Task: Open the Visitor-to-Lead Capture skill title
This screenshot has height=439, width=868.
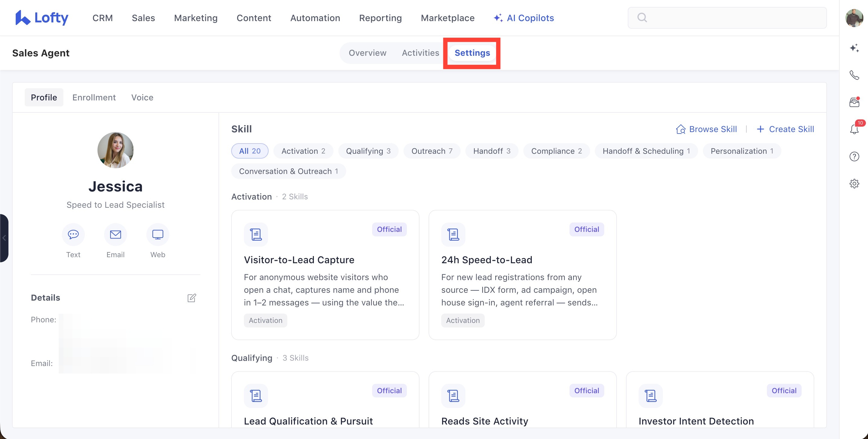Action: coord(299,260)
